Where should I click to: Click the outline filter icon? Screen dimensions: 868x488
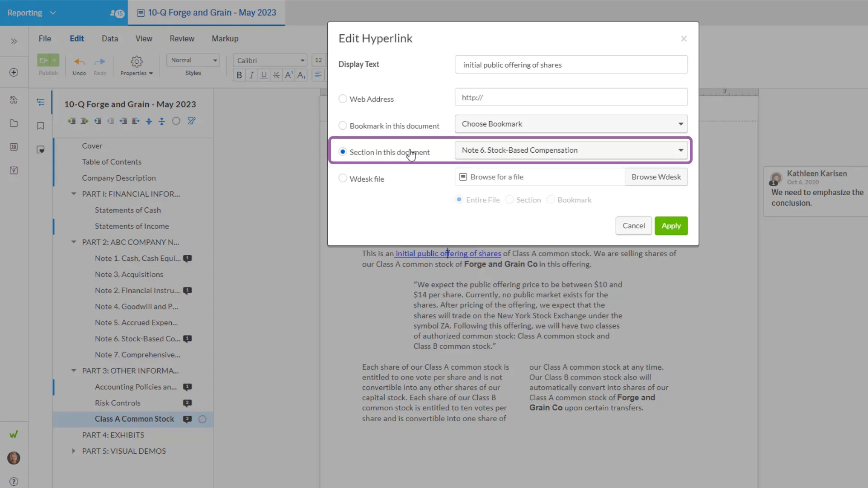(192, 121)
